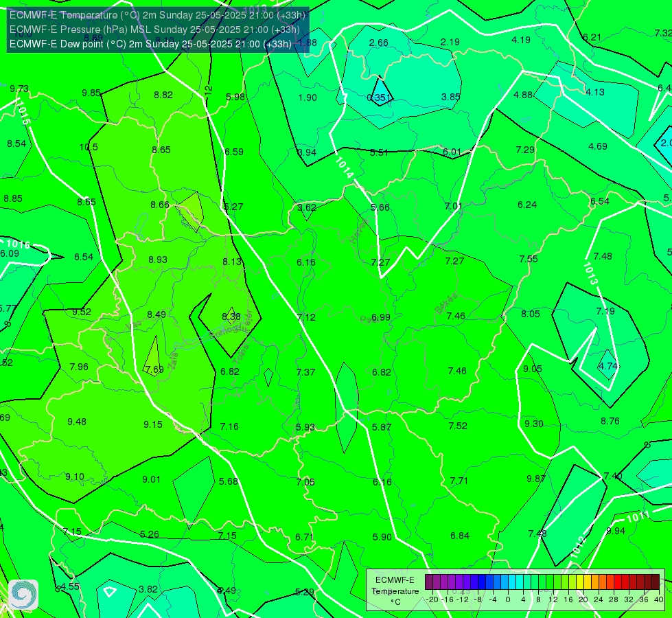Click the 9.94 dew point value
This screenshot has height=618, width=672.
point(616,531)
